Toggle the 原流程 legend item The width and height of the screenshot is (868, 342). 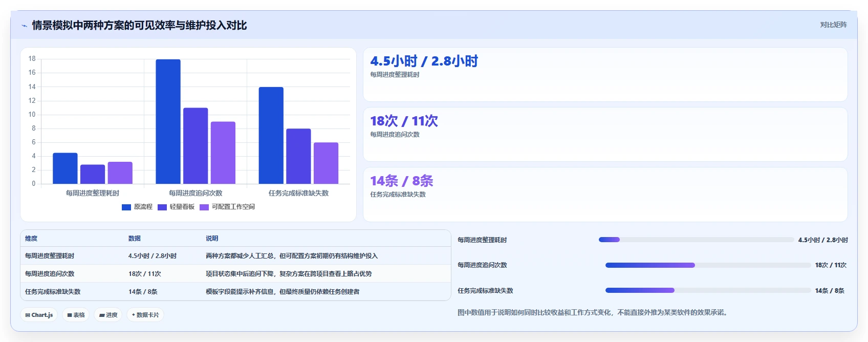coord(137,207)
